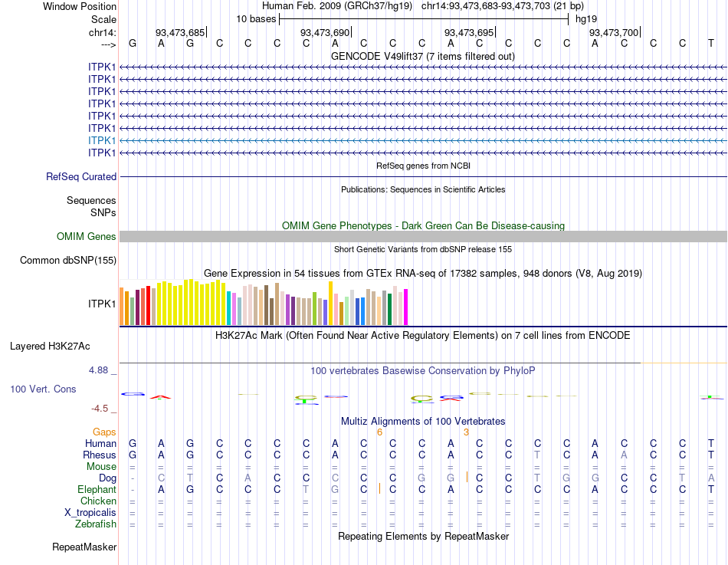Select the Common dbSNP(155) track label
728x565 pixels.
tap(68, 260)
